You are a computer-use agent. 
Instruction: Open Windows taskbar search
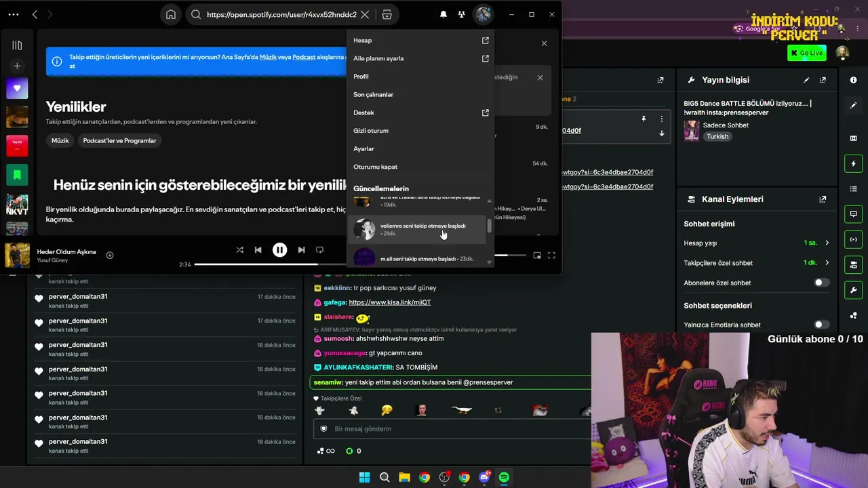(x=384, y=477)
